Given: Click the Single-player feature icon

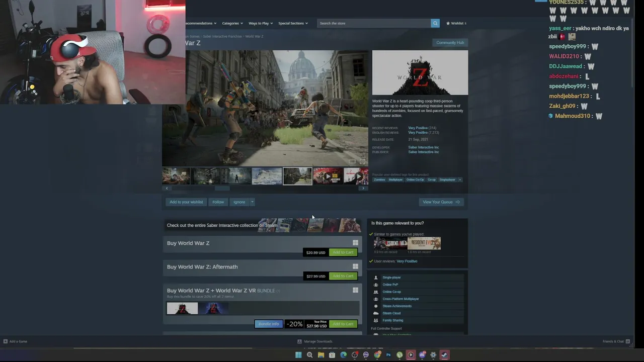Looking at the screenshot, I should point(375,278).
